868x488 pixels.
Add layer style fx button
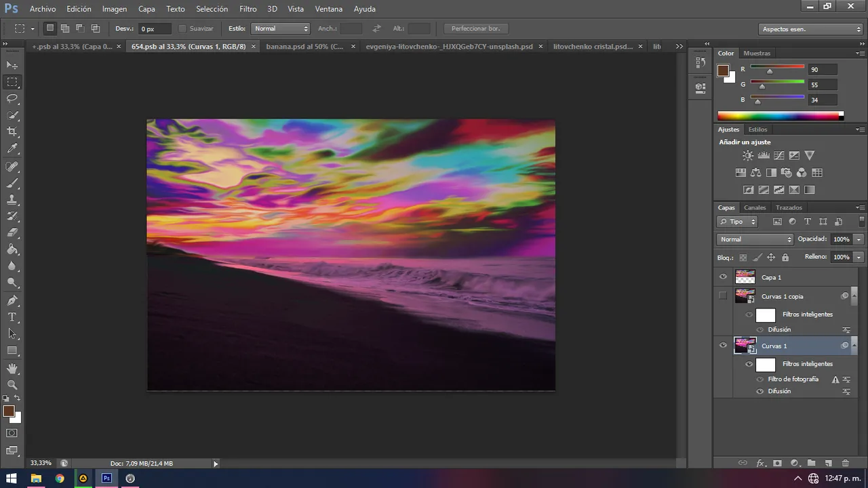tap(761, 464)
